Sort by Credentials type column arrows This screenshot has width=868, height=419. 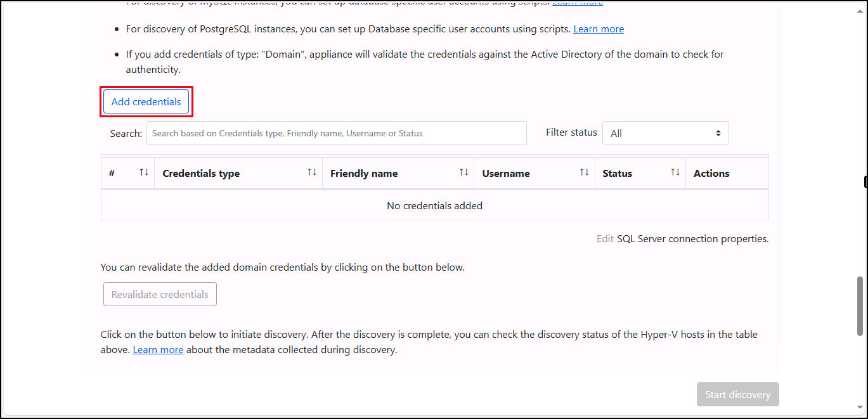312,172
